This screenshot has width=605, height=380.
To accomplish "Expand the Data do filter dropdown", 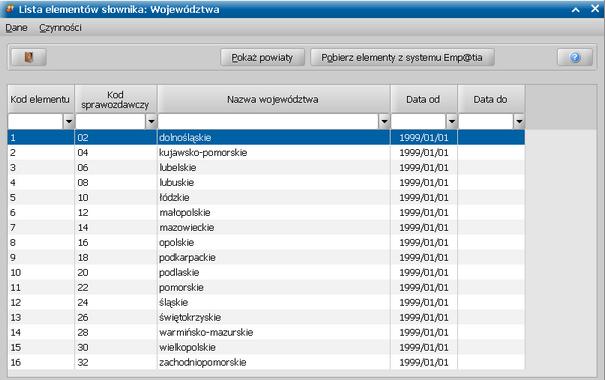I will (519, 122).
